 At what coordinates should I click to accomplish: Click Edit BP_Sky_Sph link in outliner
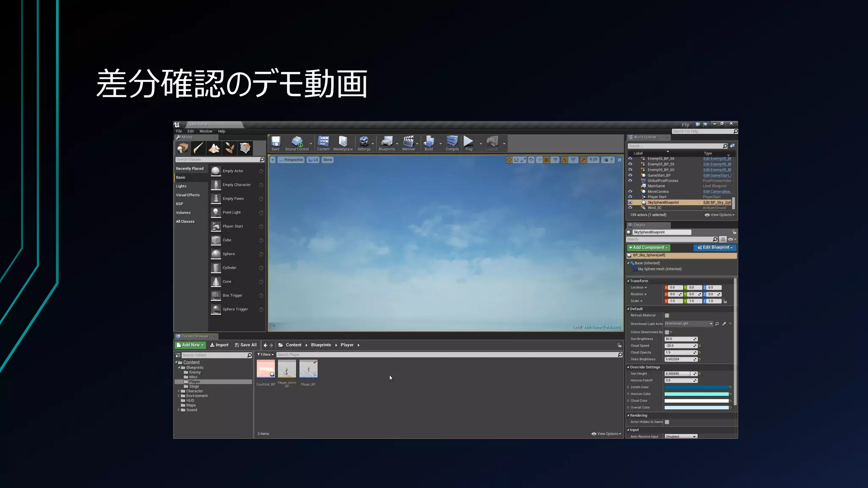click(717, 202)
